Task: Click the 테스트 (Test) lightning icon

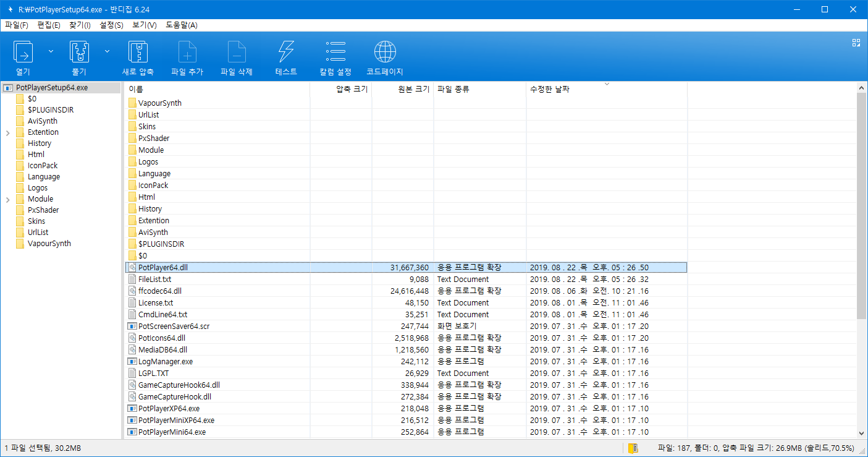Action: point(286,51)
